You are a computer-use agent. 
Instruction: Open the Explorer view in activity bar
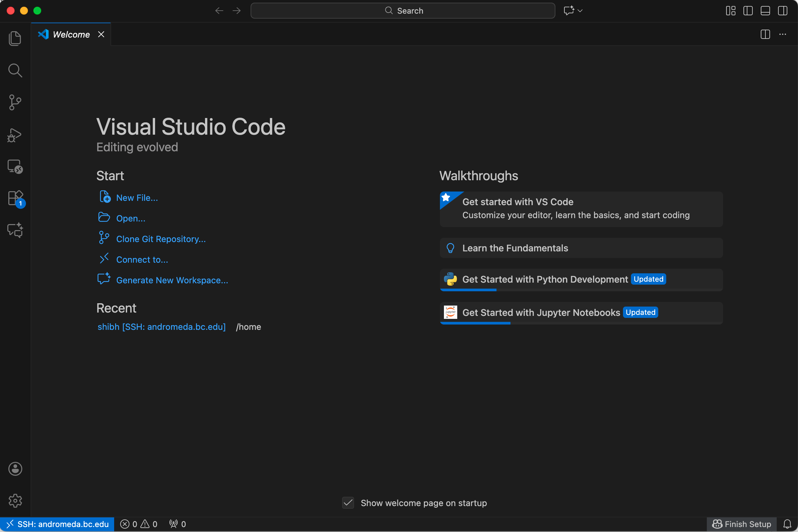pyautogui.click(x=15, y=38)
